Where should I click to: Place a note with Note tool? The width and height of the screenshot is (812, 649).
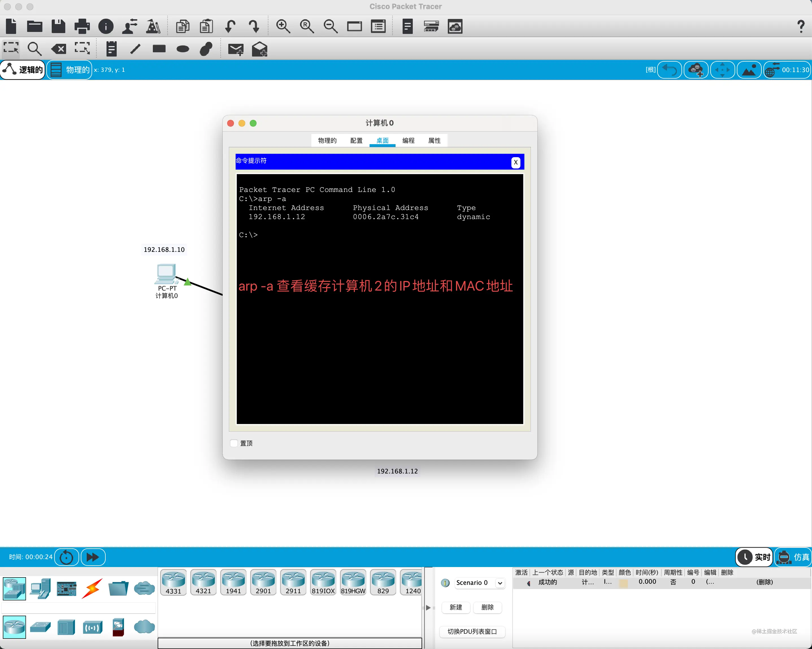click(111, 48)
